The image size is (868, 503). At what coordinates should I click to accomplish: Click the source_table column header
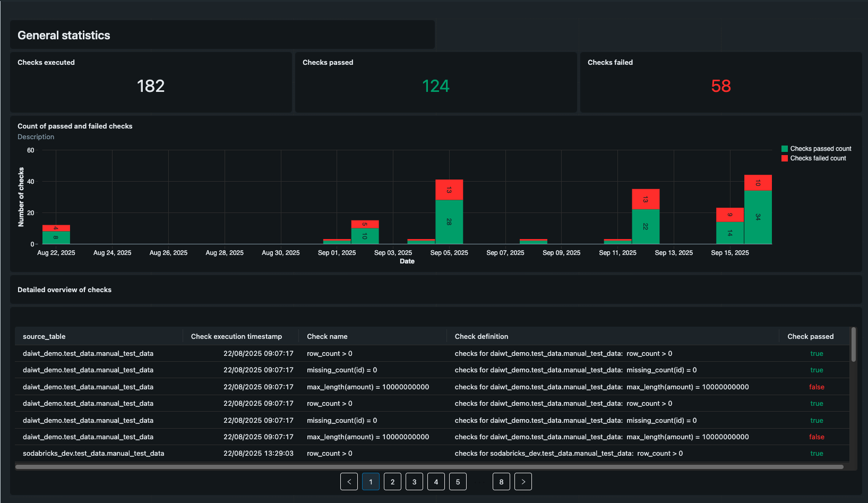click(44, 336)
